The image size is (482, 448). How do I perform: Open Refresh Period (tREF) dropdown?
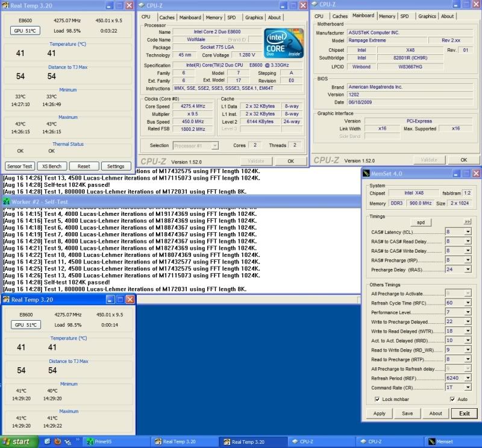468,378
